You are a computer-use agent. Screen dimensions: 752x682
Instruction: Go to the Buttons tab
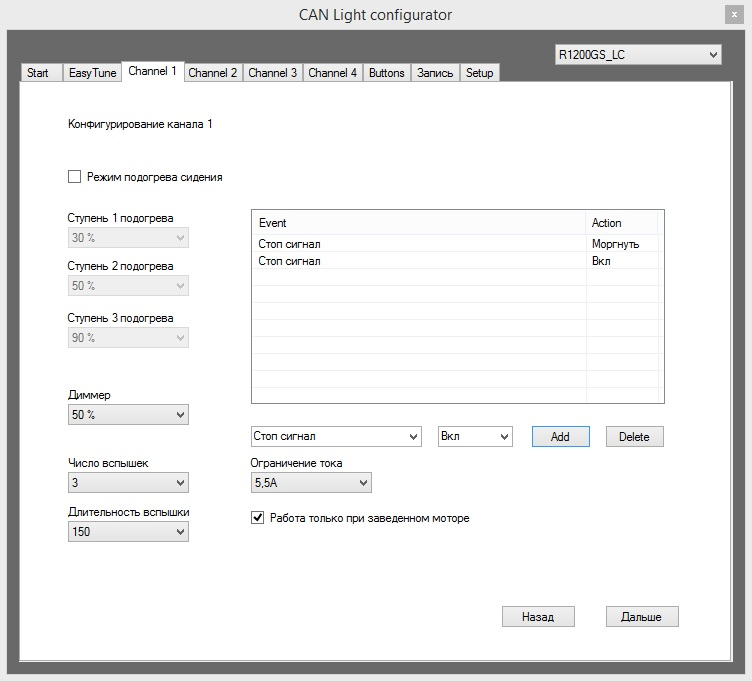pos(386,73)
